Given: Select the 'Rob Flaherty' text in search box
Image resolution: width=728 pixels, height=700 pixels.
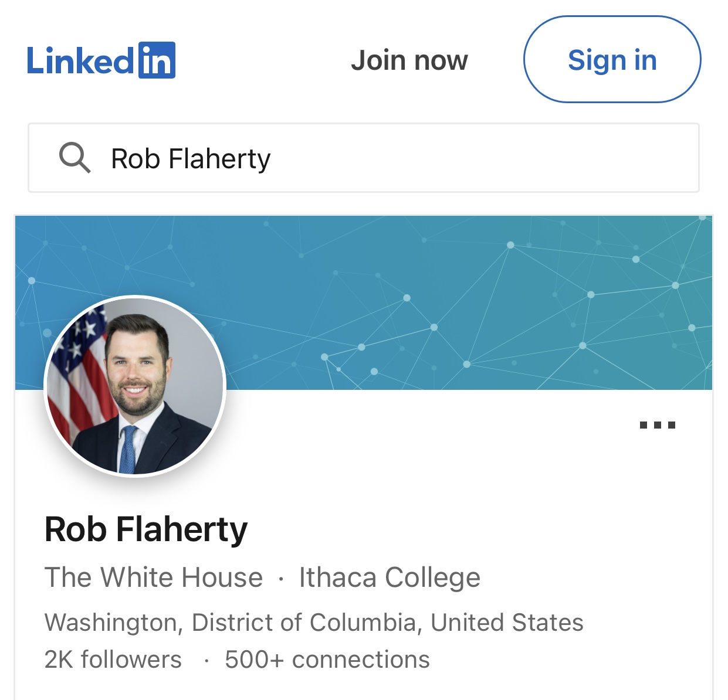Looking at the screenshot, I should pyautogui.click(x=191, y=159).
